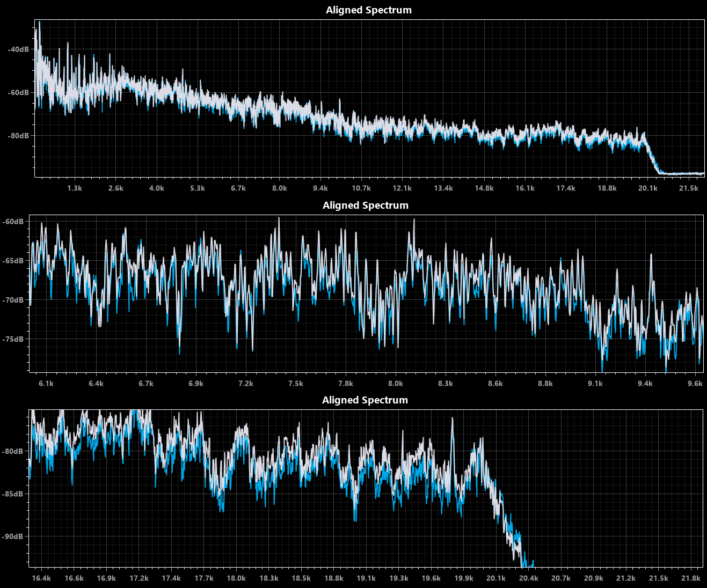Screen dimensions: 707x588
Task: Choose the 19.9k axis tick
Action: click(x=464, y=578)
